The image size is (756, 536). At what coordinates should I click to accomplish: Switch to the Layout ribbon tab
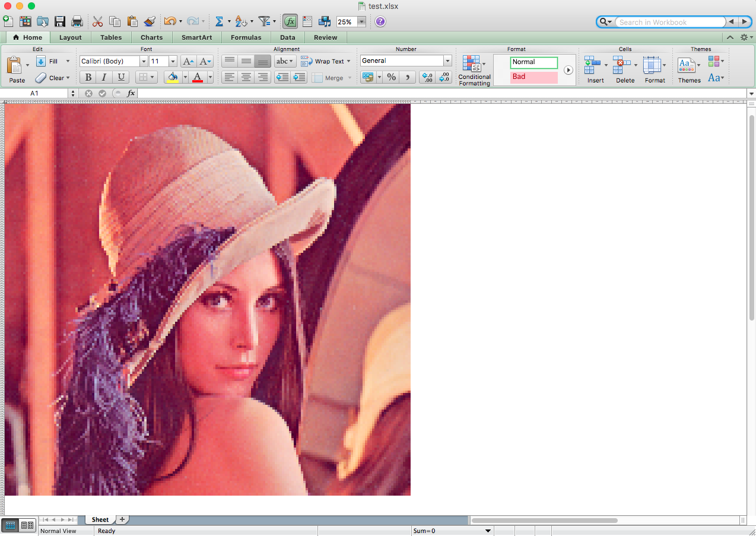(71, 37)
